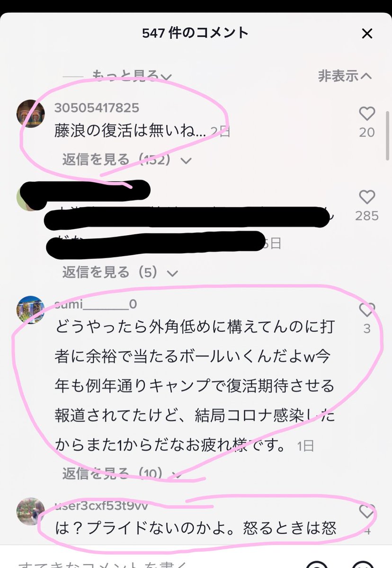Expand 返信を見る (5) replies
The width and height of the screenshot is (392, 568).
(x=120, y=272)
